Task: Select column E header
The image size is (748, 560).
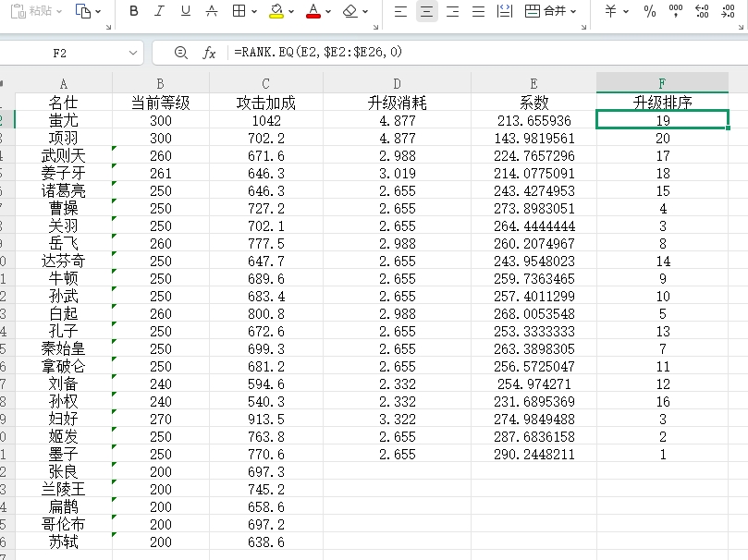Action: pyautogui.click(x=533, y=84)
